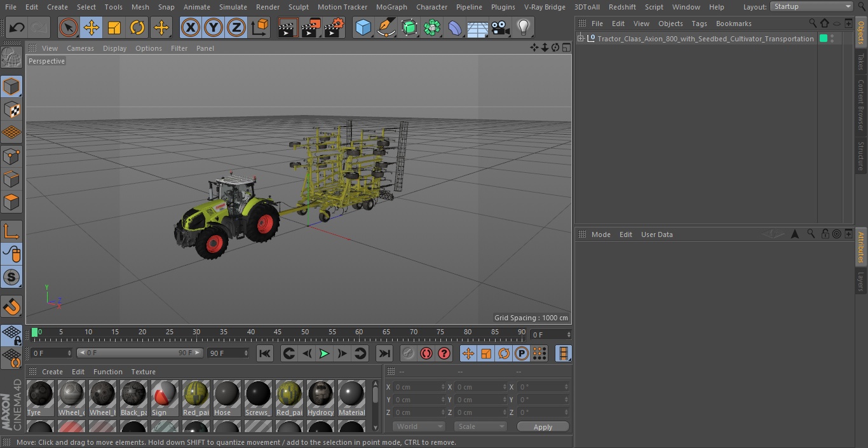
Task: Select the spline Pen tool
Action: pos(386,27)
